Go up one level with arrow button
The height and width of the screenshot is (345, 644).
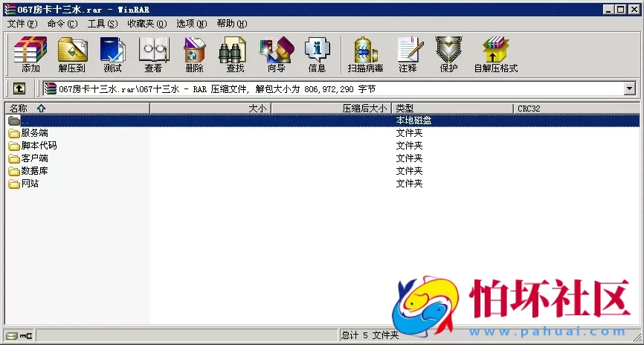click(19, 88)
